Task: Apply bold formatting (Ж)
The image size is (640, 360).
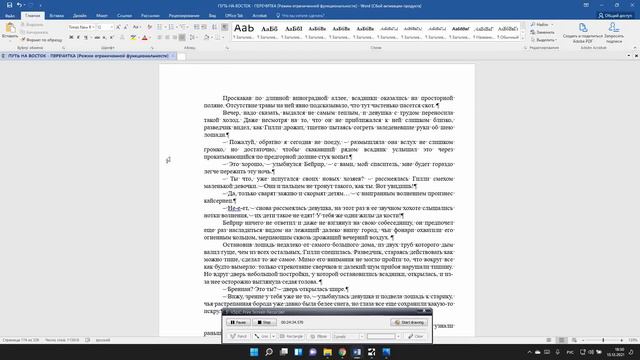Action: [x=71, y=38]
